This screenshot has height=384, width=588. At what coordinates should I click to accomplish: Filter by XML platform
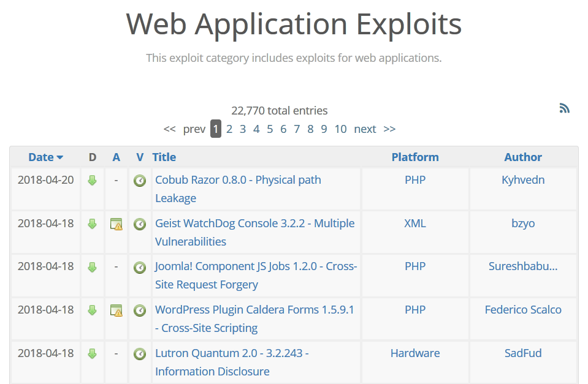pos(415,224)
